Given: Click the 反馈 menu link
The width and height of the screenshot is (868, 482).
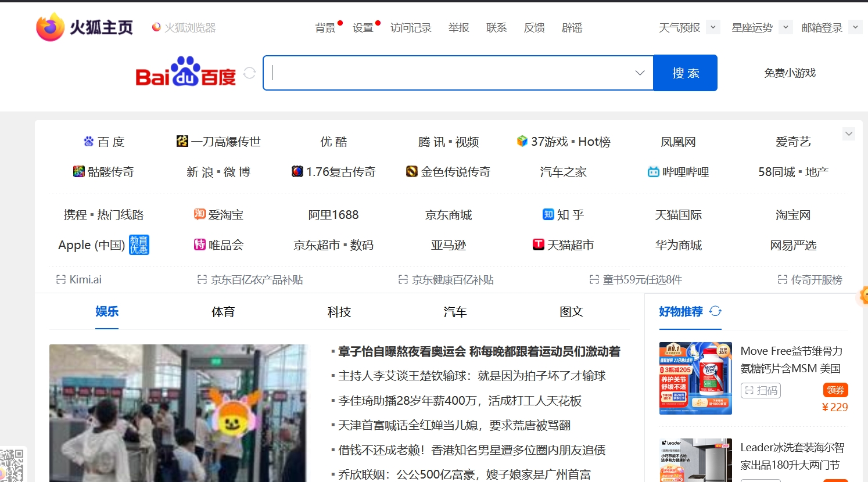Looking at the screenshot, I should click(535, 28).
